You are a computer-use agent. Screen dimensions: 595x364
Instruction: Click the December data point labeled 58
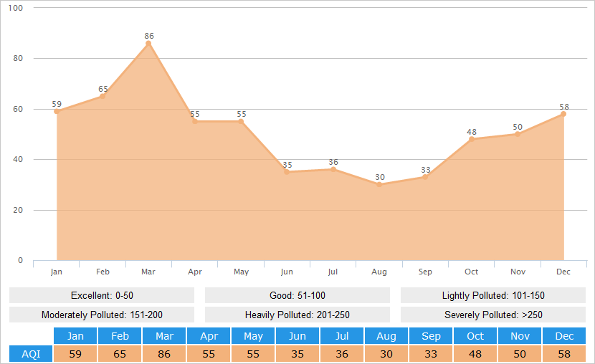click(563, 114)
